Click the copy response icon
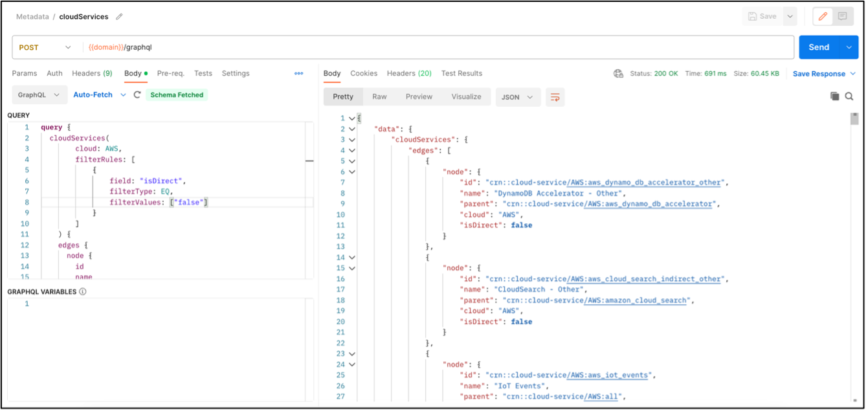 point(835,96)
